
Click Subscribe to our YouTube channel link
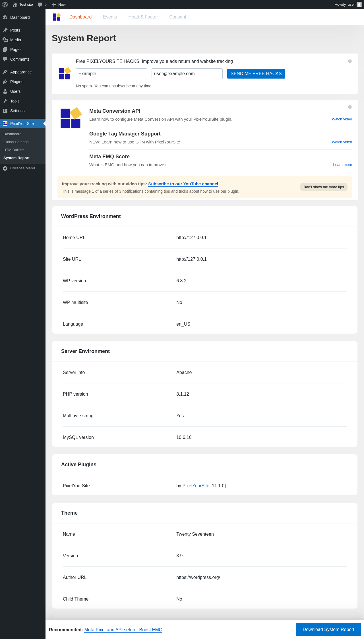pos(183,184)
